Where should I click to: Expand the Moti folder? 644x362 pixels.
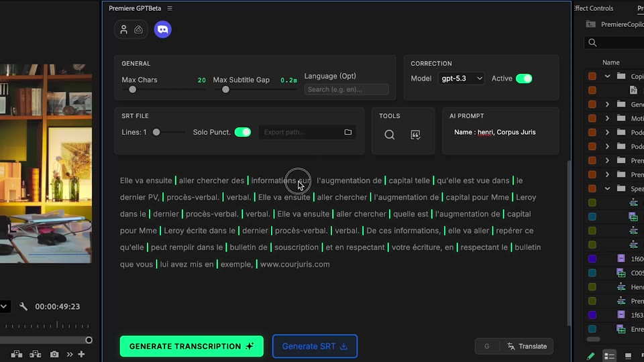point(608,118)
